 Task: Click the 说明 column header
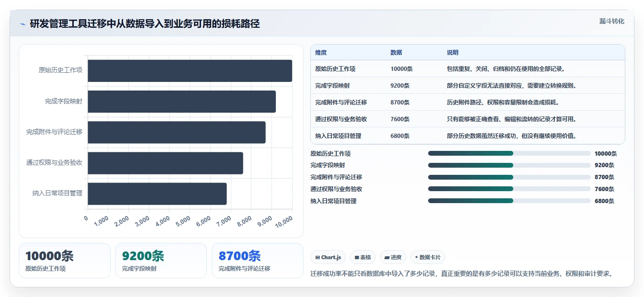coord(452,53)
